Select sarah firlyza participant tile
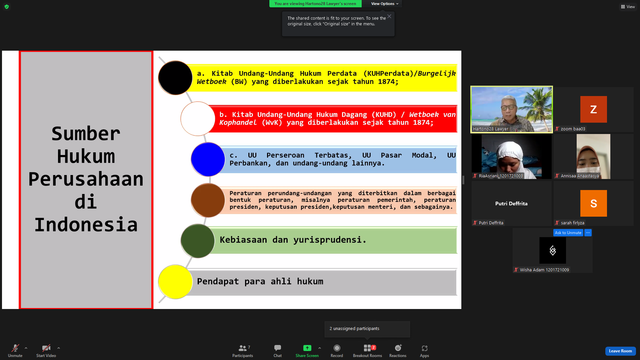The width and height of the screenshot is (640, 360). [x=593, y=203]
